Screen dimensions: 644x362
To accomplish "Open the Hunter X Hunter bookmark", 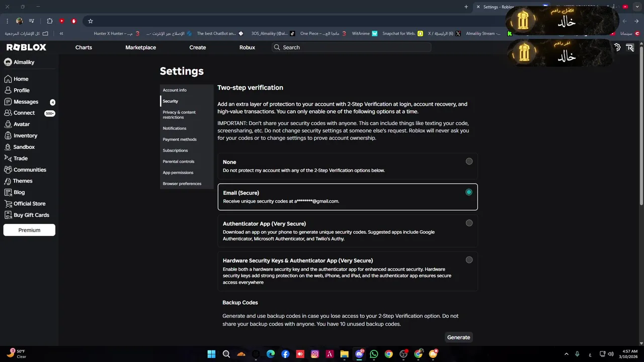I will tap(117, 34).
